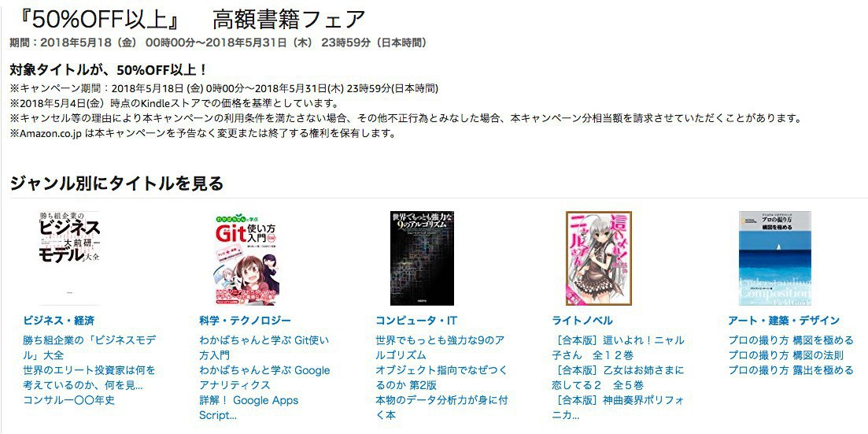Open the アート・建築・デザイン genre link
Screen dimensions: 868x434
coord(784,321)
